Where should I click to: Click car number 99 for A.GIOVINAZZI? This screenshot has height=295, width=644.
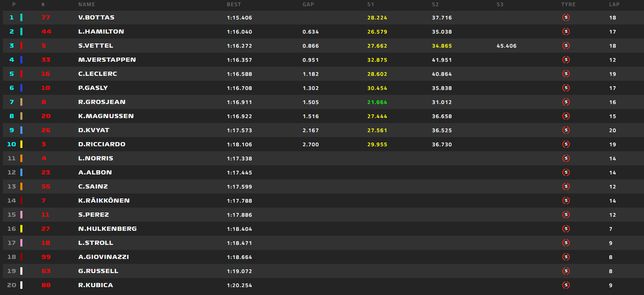point(46,257)
